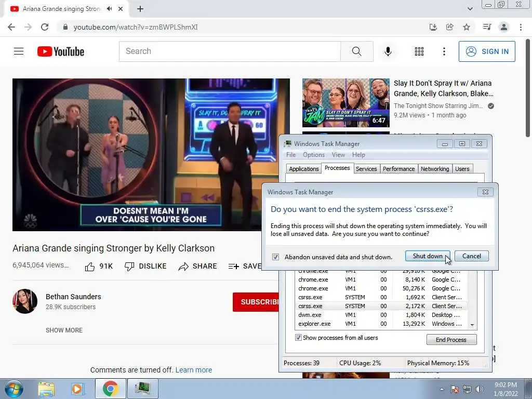Click SAVE to playlist
This screenshot has height=399, width=532.
pyautogui.click(x=245, y=267)
